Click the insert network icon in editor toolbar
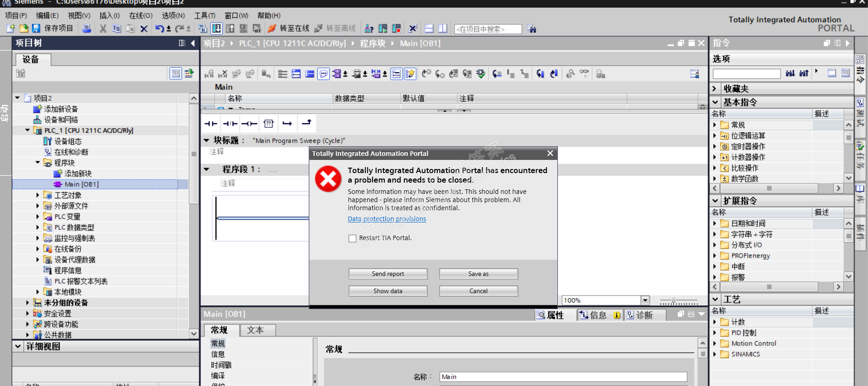The height and width of the screenshot is (386, 868). click(209, 74)
